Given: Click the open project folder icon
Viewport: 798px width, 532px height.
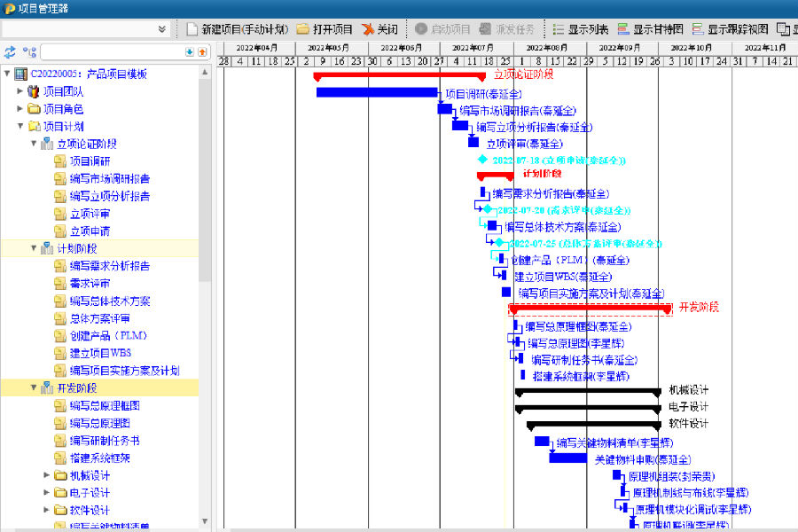Looking at the screenshot, I should (303, 29).
